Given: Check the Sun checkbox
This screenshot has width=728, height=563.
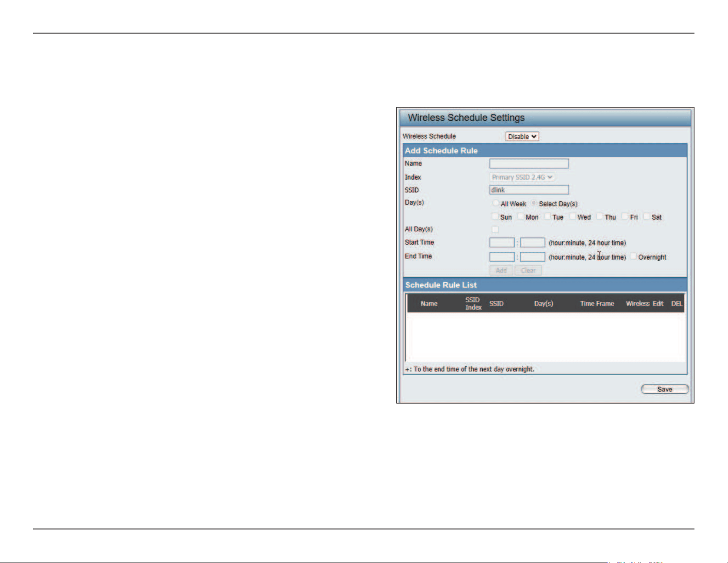Looking at the screenshot, I should click(x=495, y=216).
